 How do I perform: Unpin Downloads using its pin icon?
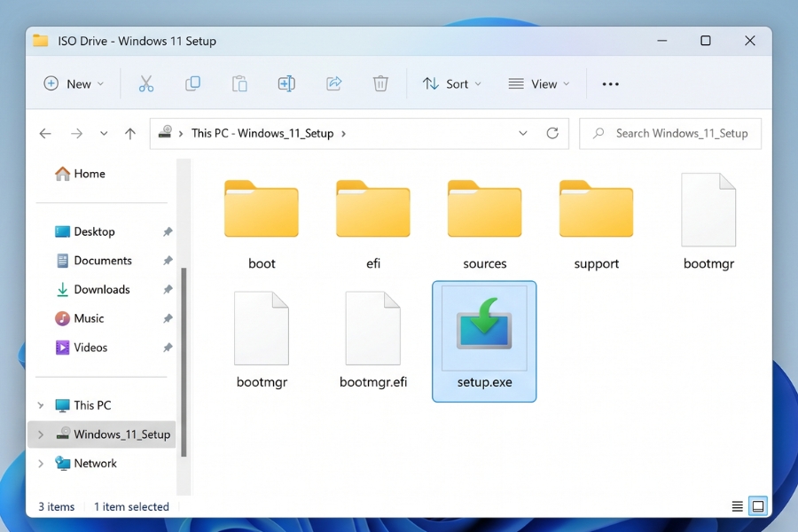click(x=168, y=290)
